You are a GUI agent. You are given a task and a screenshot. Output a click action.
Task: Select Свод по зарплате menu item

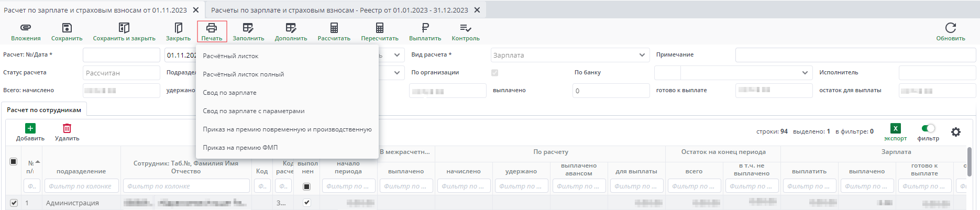(x=287, y=93)
